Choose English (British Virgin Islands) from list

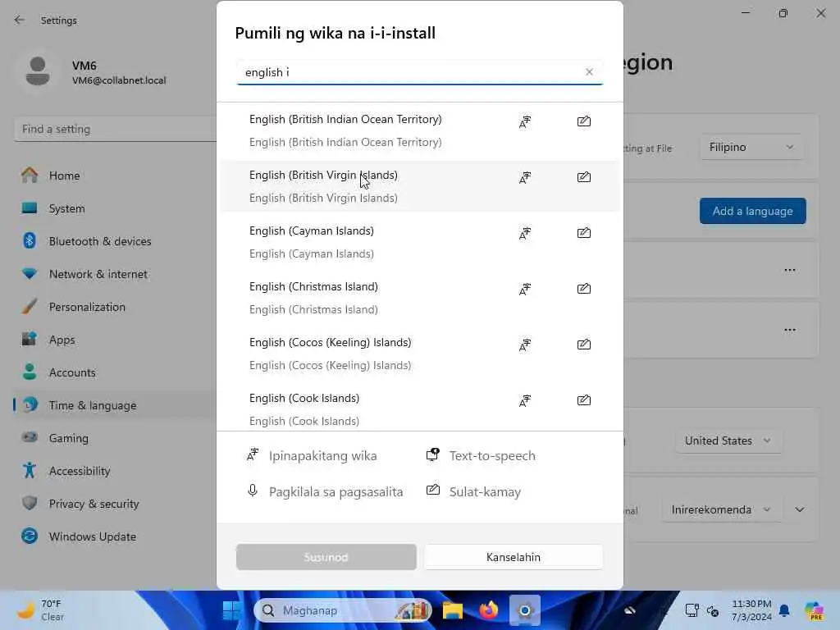[419, 186]
